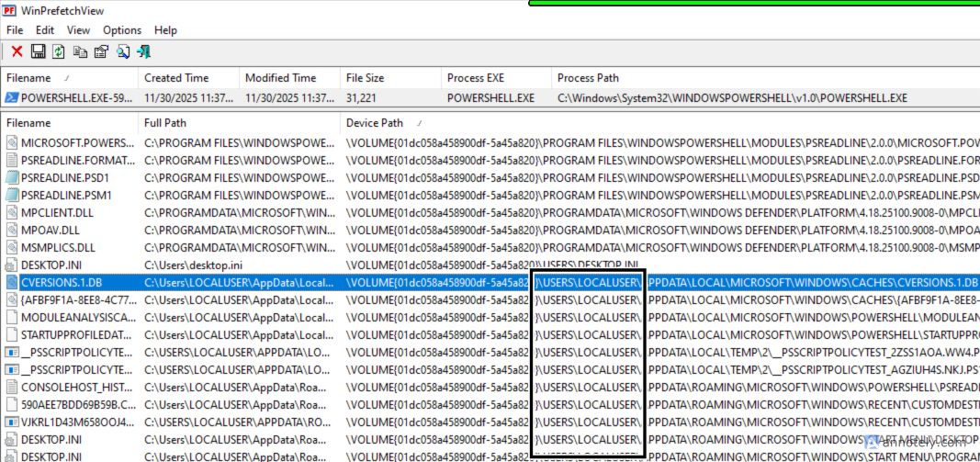Click the script icon beside VJKRL1D43M658OOJ4...
The image size is (980, 462).
[11, 422]
